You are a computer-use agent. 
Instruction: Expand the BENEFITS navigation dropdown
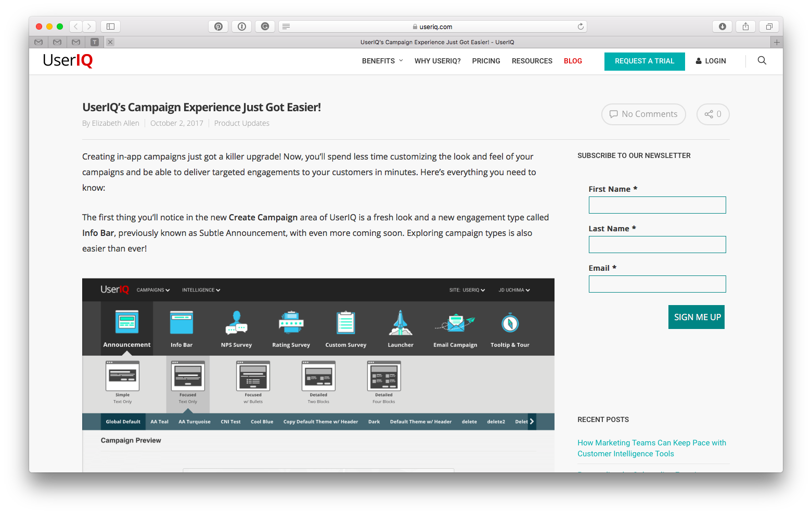coord(382,61)
